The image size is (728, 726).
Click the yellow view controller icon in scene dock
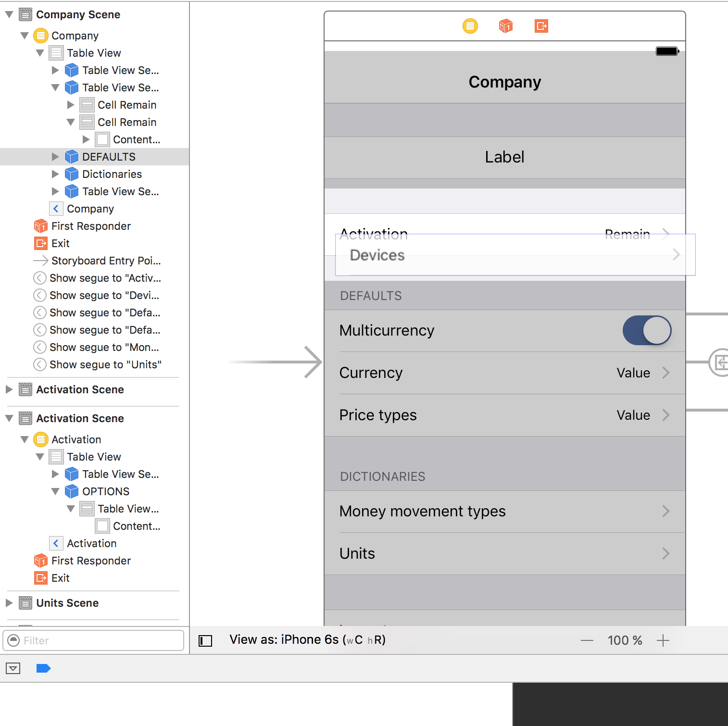(470, 25)
